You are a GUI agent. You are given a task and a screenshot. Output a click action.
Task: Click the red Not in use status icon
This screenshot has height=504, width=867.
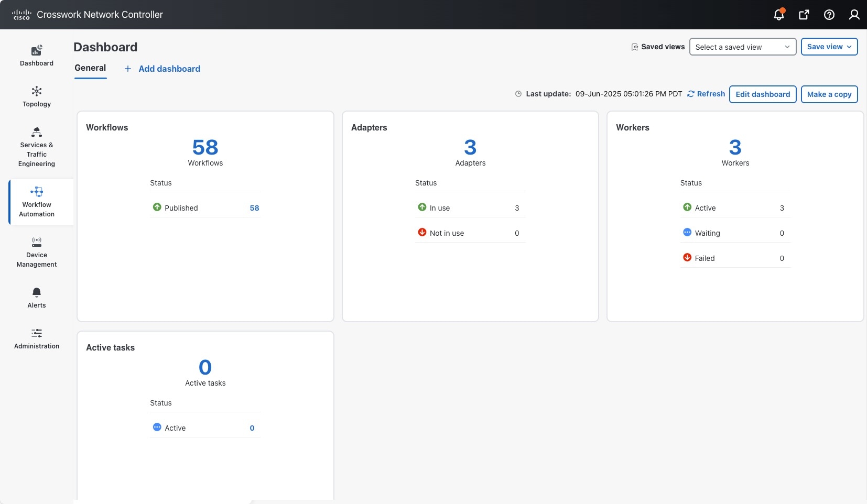point(422,232)
